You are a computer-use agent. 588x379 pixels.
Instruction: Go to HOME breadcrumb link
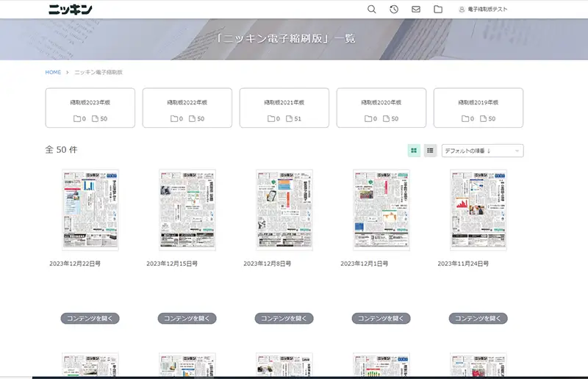(53, 73)
